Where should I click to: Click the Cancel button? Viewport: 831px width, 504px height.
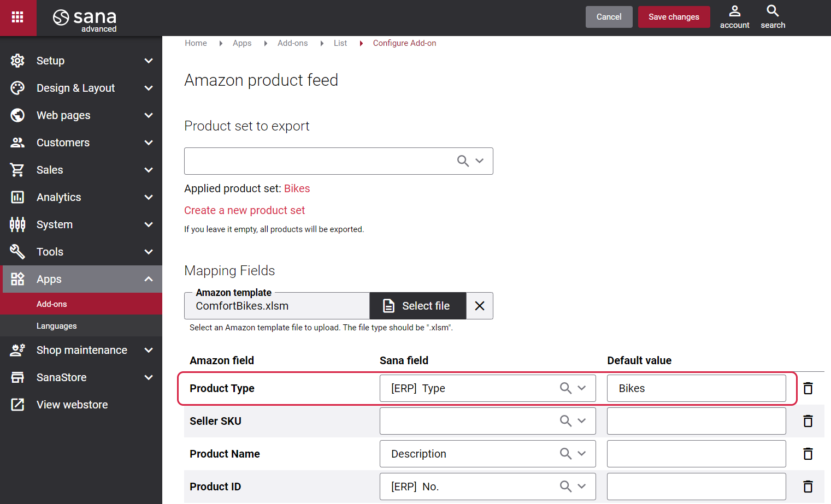click(x=609, y=17)
